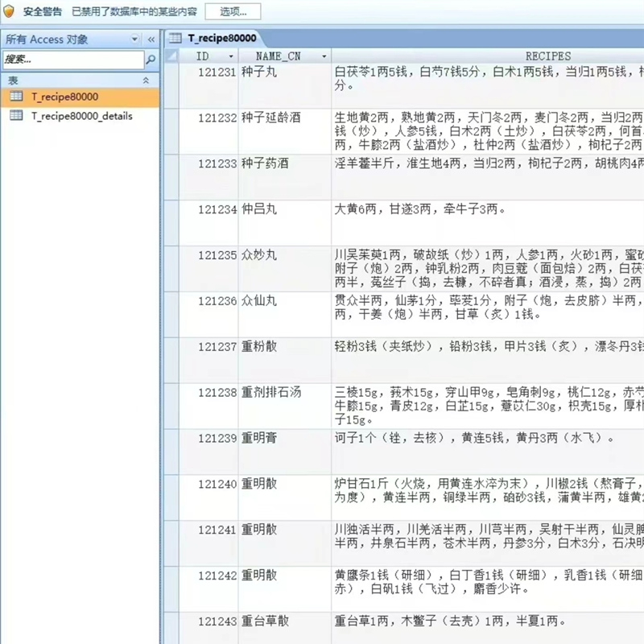Click the name cell 种子药酒
644x644 pixels.
pyautogui.click(x=285, y=177)
